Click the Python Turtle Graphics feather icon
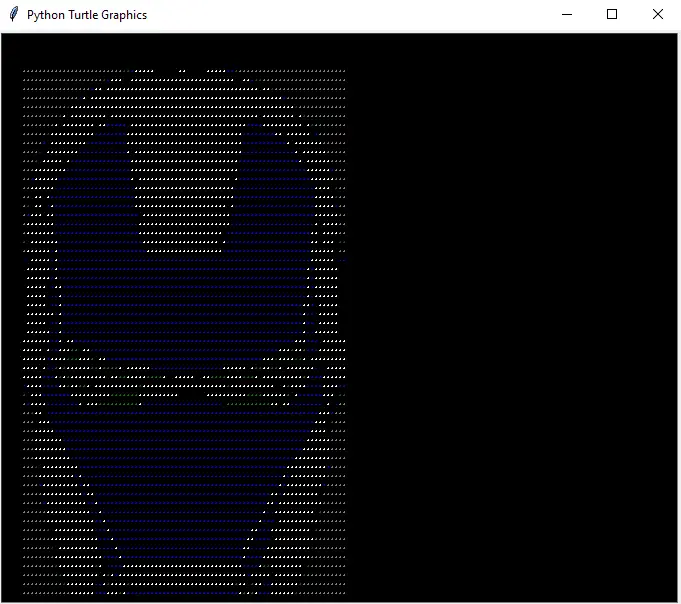The width and height of the screenshot is (681, 604). click(14, 14)
